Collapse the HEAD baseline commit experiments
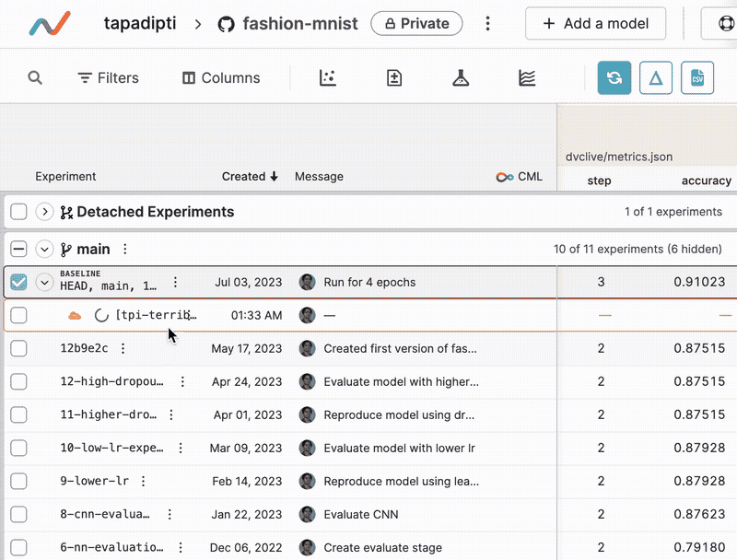This screenshot has height=560, width=737. 44,283
